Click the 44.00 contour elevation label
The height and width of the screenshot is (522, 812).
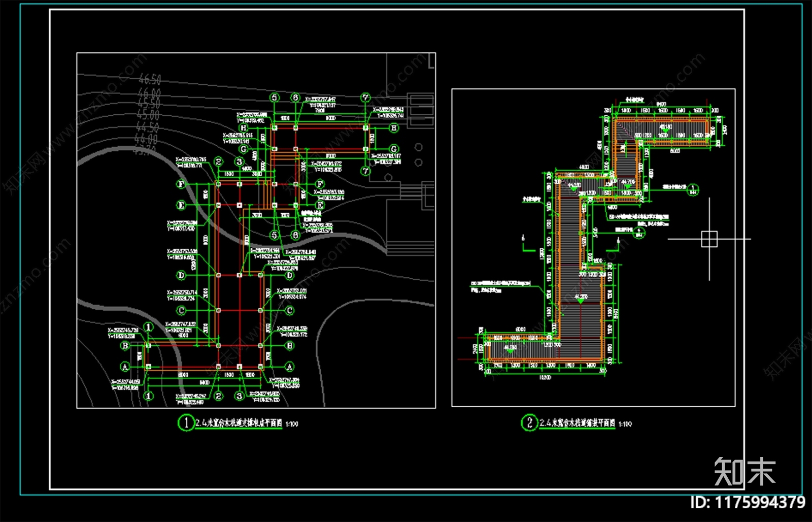(x=146, y=138)
